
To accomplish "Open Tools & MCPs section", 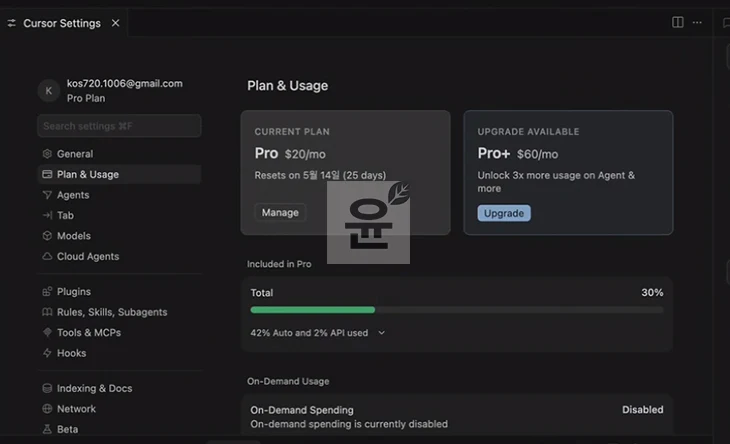I will (119, 332).
